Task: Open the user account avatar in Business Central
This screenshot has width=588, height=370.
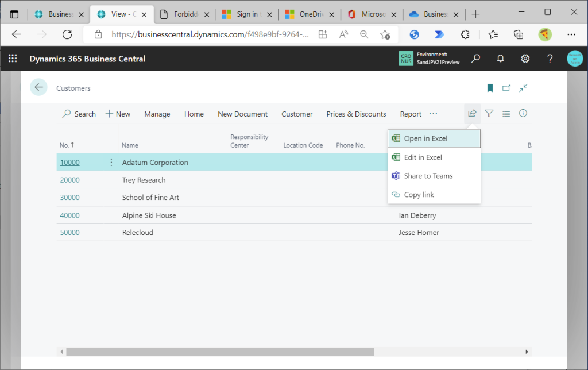Action: 575,59
